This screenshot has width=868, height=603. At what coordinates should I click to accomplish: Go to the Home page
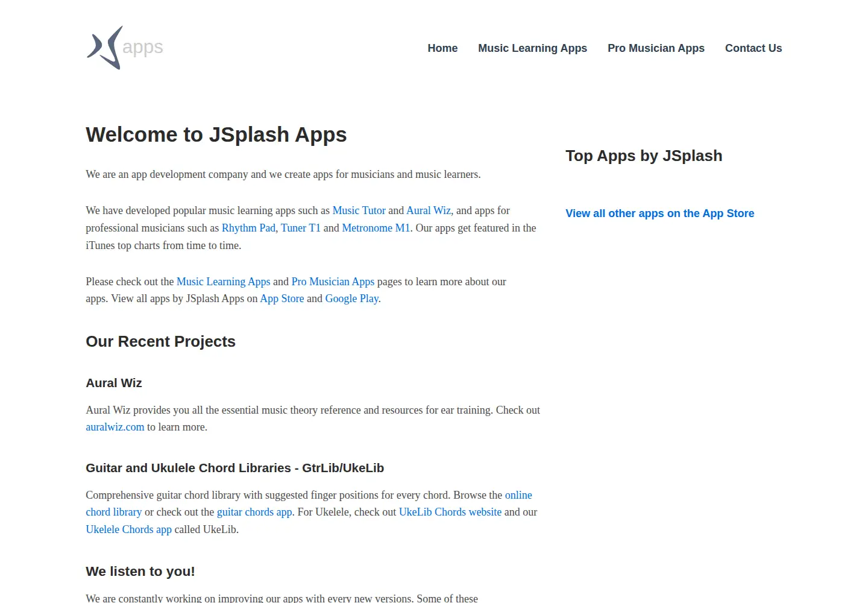coord(442,48)
